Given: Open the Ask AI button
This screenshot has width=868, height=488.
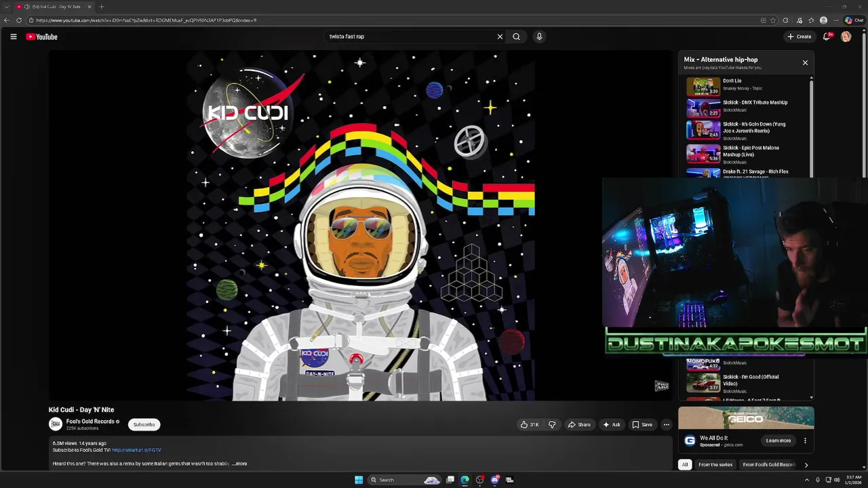Looking at the screenshot, I should click(x=611, y=424).
